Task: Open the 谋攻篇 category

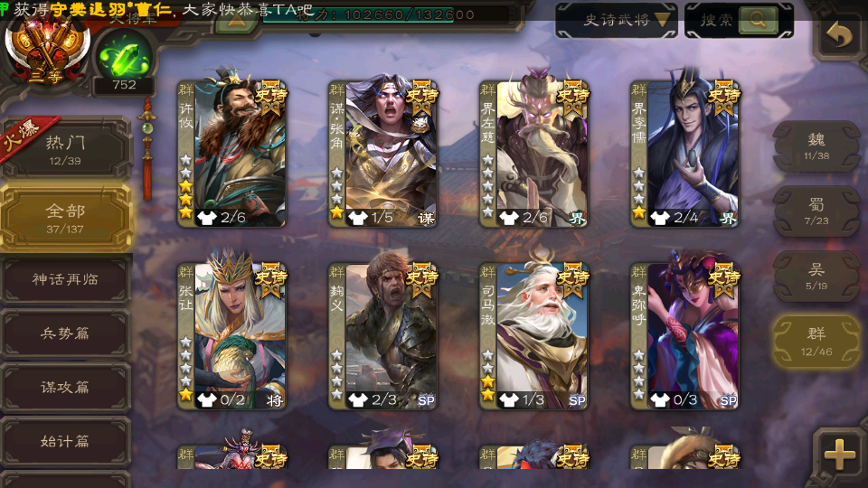Action: tap(65, 388)
